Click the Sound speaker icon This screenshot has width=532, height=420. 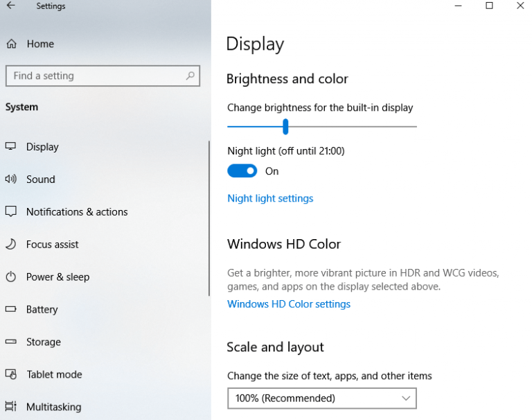tap(10, 179)
